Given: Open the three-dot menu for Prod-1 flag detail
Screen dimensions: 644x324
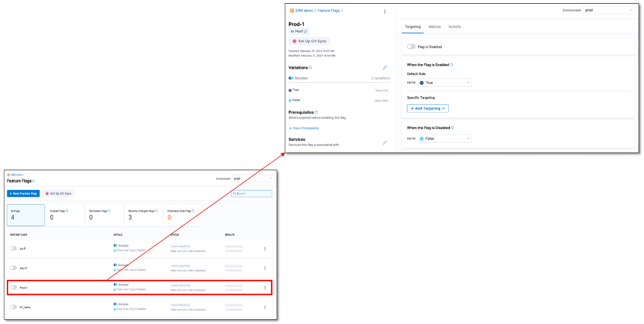Looking at the screenshot, I should pos(385,11).
